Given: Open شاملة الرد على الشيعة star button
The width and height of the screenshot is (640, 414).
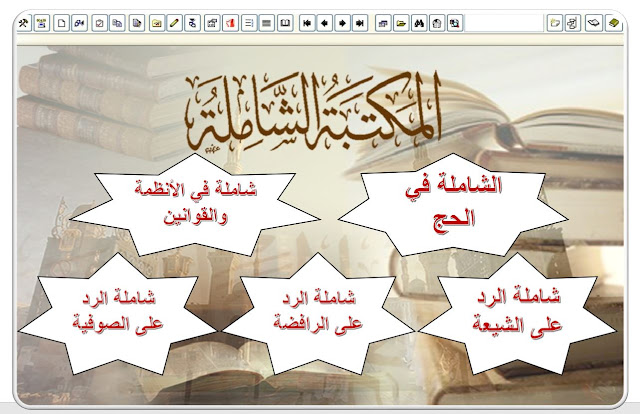Looking at the screenshot, I should (x=517, y=314).
